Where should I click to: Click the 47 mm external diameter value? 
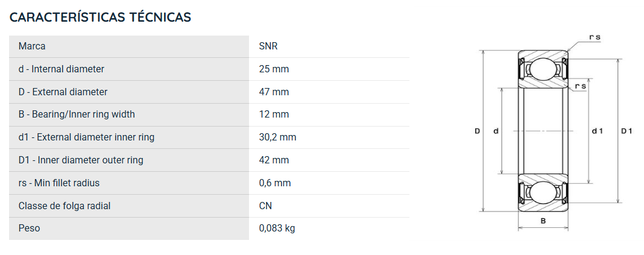tap(274, 92)
